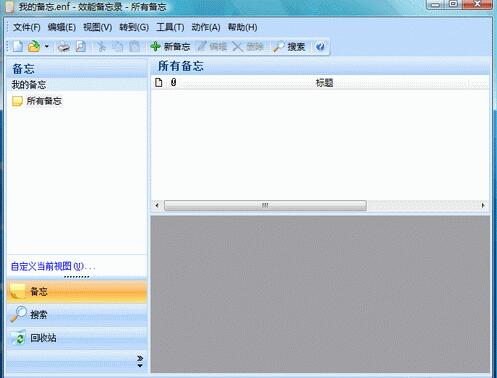497x378 pixels.
Task: Sort by the 标题 column header
Action: (x=324, y=83)
